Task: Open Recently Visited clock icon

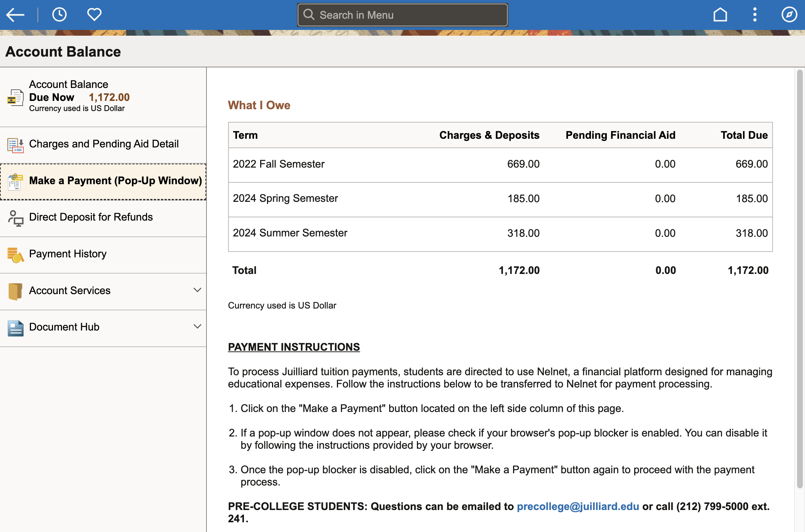Action: coord(59,15)
